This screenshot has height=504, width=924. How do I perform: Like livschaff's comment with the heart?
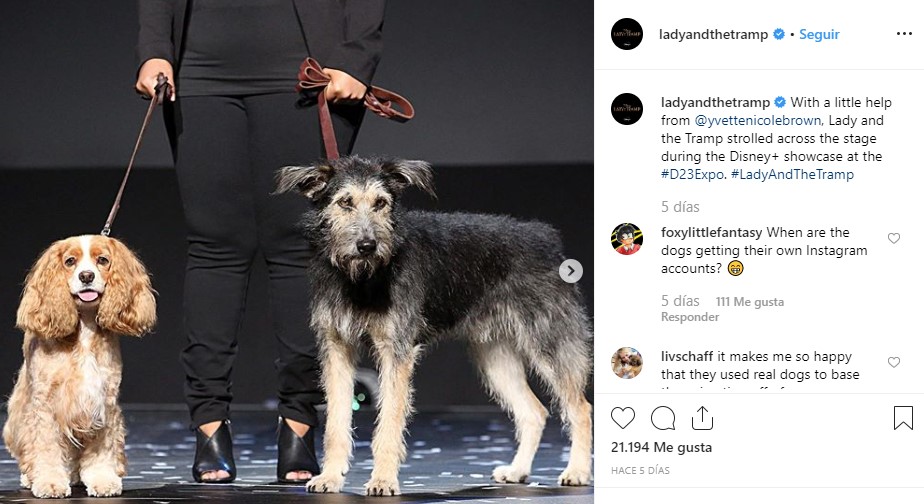(894, 362)
